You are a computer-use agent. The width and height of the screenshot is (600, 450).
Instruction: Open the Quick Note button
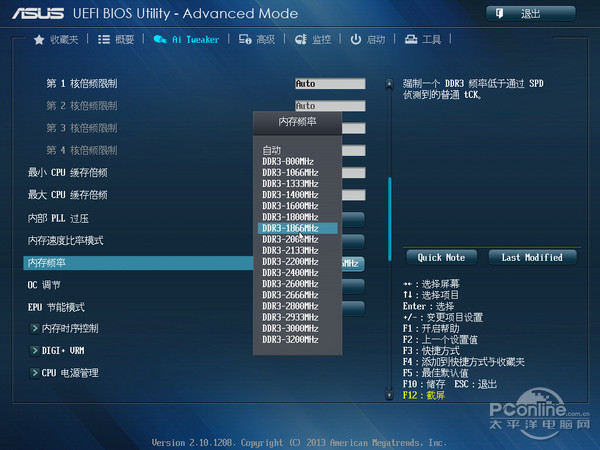coord(442,257)
